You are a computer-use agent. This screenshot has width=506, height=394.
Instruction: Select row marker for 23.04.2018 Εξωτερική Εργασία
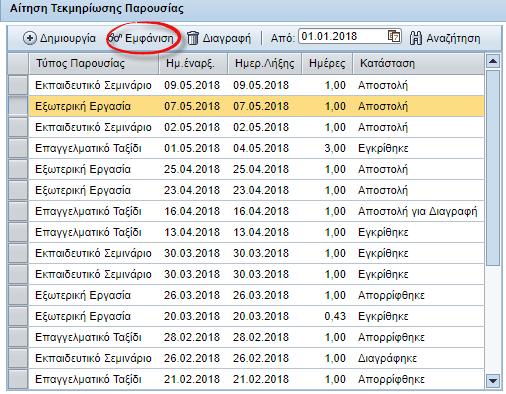pyautogui.click(x=18, y=190)
